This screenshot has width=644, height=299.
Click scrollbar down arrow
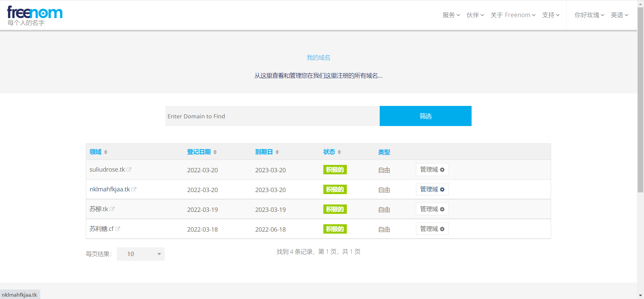[641, 296]
